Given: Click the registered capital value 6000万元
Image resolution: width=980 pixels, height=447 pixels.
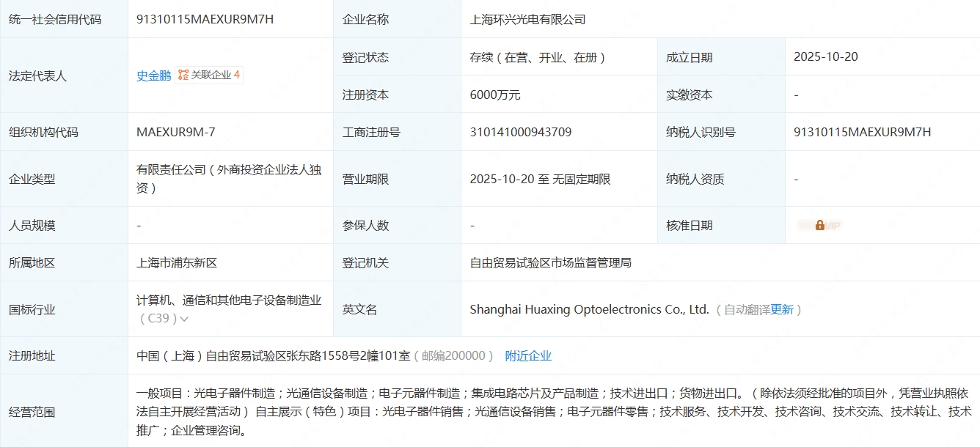Looking at the screenshot, I should pos(495,95).
